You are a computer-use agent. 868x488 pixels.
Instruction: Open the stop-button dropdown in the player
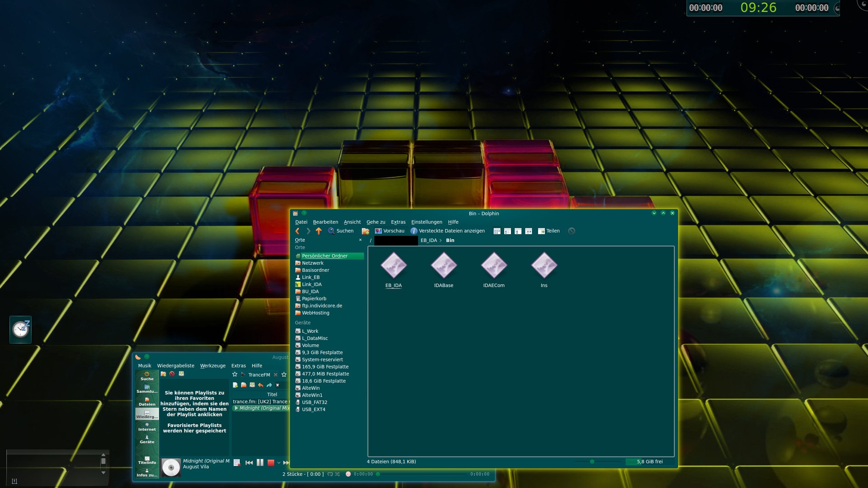click(278, 462)
